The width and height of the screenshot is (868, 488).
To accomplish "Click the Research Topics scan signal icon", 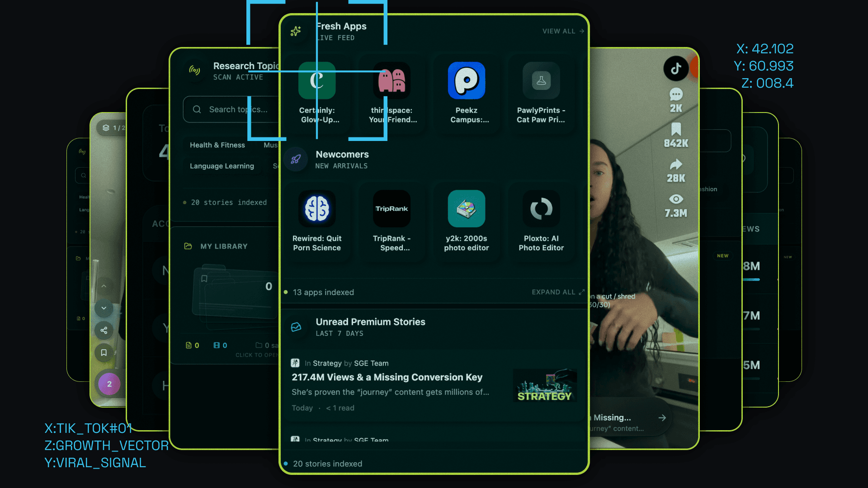I will [x=194, y=70].
